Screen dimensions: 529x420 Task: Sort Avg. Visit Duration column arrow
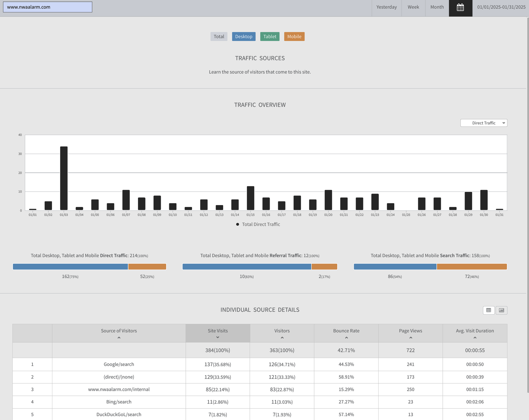coord(475,338)
